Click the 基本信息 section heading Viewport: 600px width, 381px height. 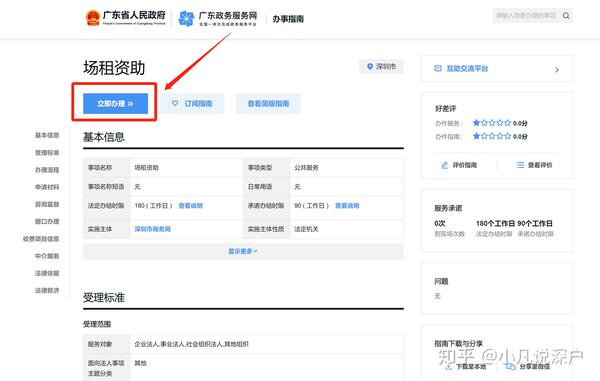(x=104, y=137)
